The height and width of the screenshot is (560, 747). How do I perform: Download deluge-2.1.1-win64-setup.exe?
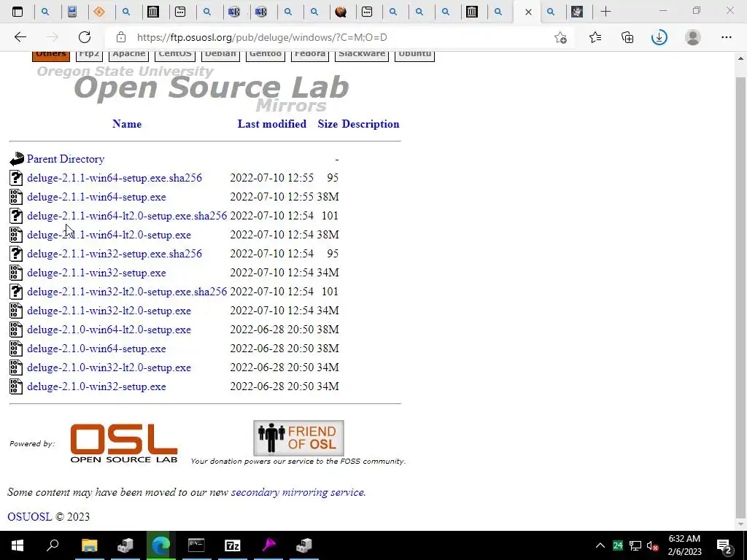97,197
